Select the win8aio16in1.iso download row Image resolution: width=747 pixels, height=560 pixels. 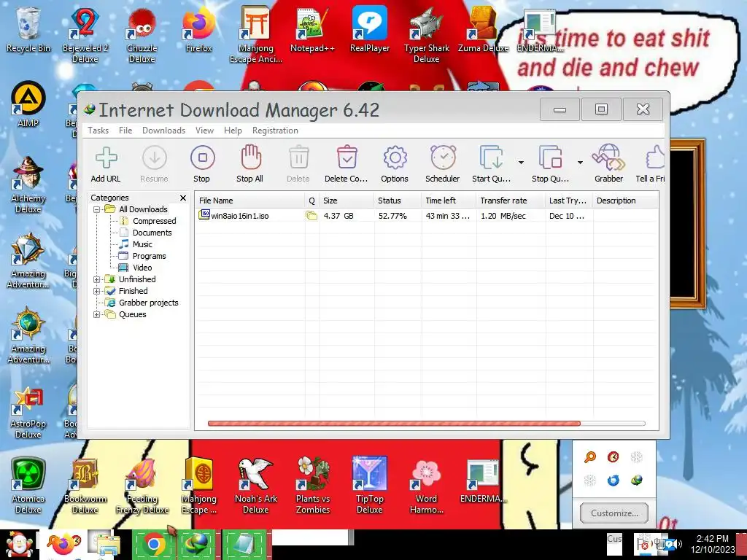pos(426,216)
